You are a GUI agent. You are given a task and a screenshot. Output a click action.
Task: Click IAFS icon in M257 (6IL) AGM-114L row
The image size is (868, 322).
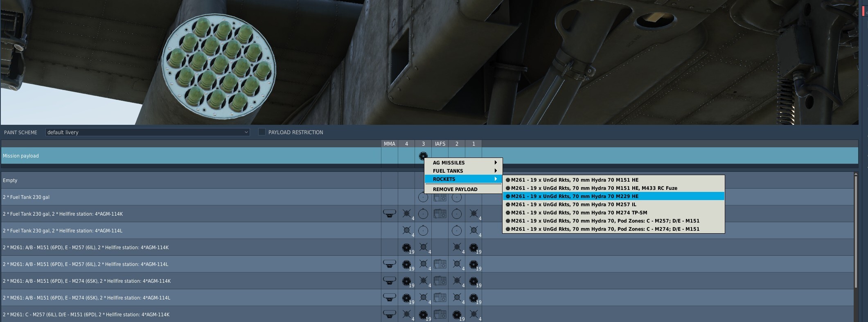(440, 264)
